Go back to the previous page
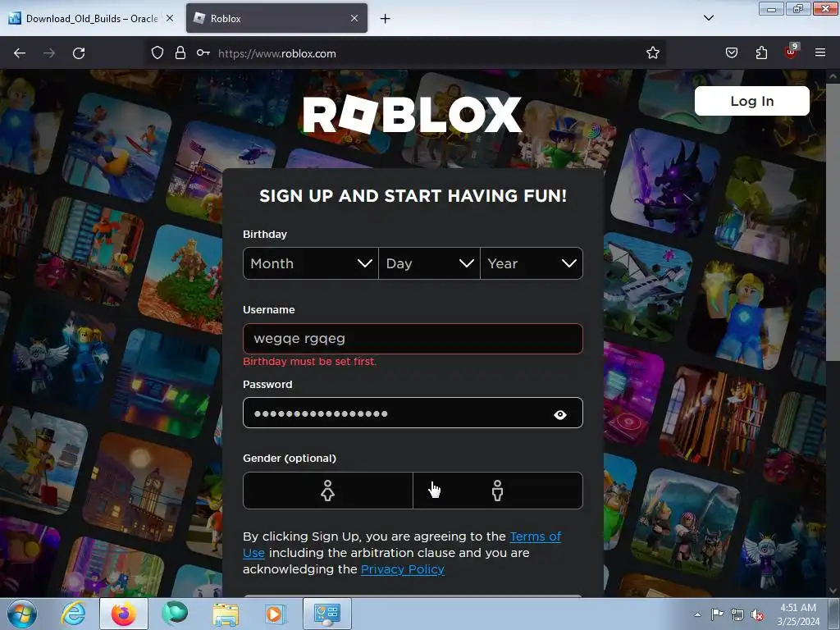 (20, 53)
